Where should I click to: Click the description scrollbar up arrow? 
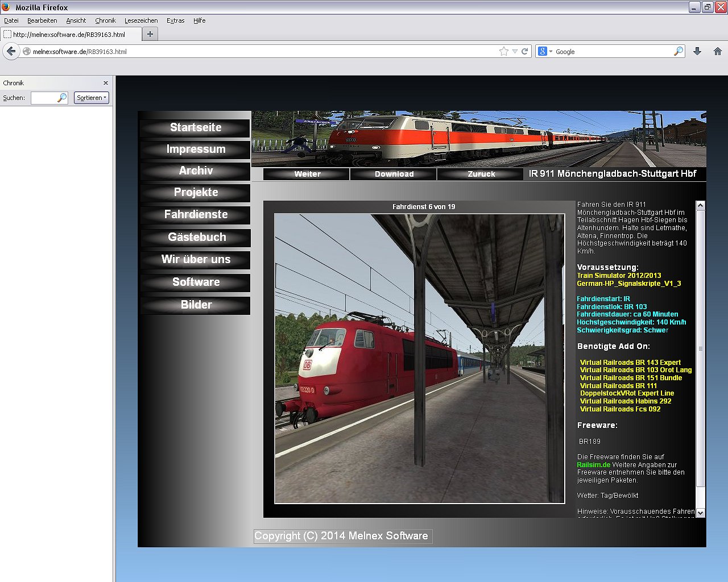[x=700, y=205]
